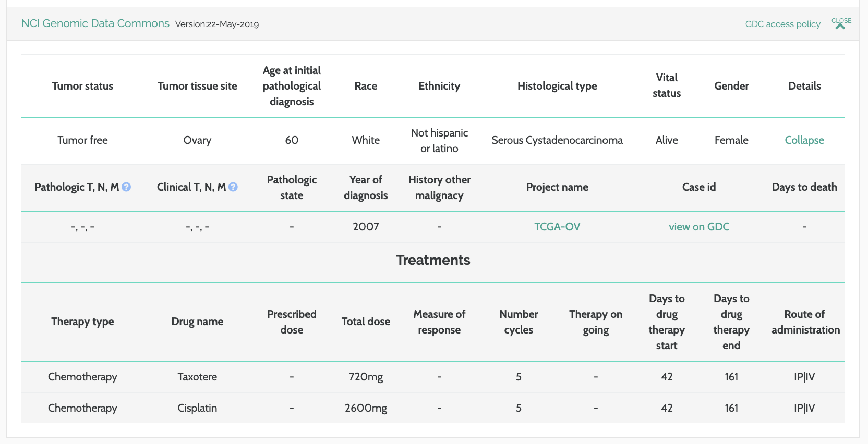This screenshot has width=868, height=444.
Task: Click Days to drug therapy end header
Action: pyautogui.click(x=731, y=322)
